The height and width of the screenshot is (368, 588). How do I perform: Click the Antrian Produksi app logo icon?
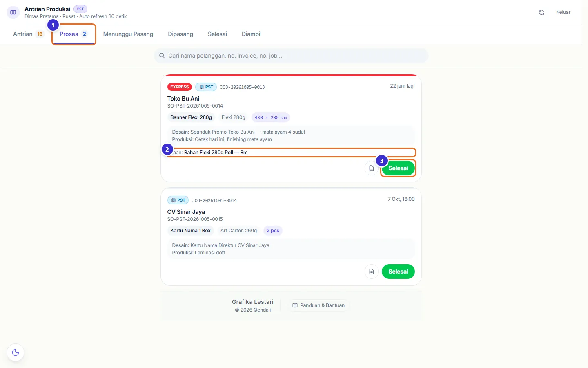(x=13, y=12)
